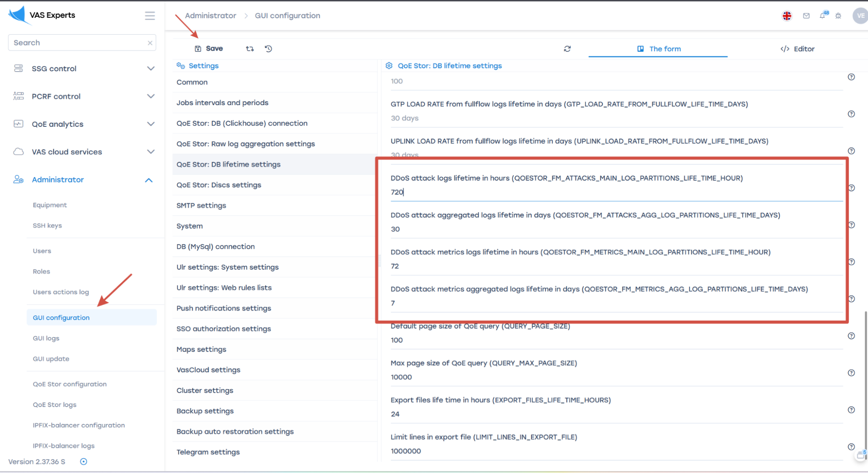Click the refresh icon left of The form

(567, 49)
